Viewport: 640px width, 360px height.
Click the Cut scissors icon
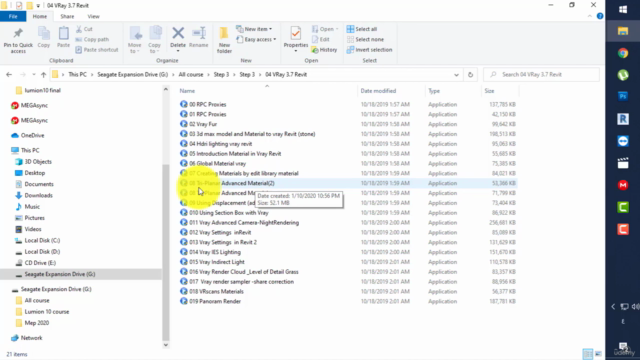pos(79,29)
